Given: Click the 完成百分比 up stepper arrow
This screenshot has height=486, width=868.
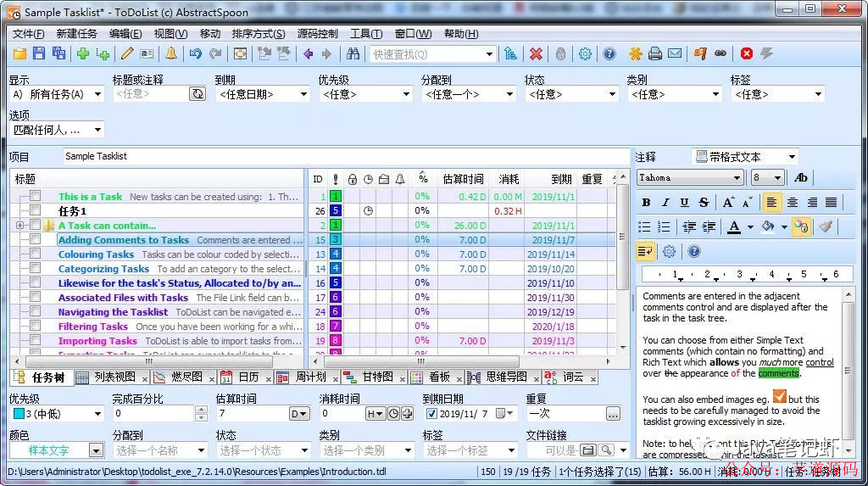Looking at the screenshot, I should point(202,410).
